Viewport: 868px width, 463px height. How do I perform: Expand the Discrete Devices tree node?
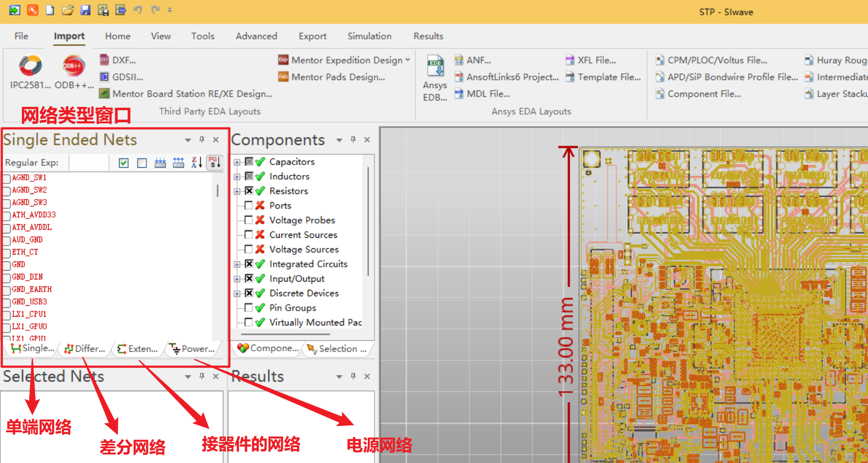(237, 294)
